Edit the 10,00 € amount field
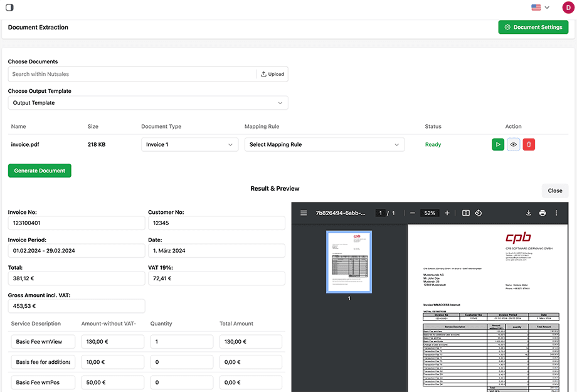The image size is (577, 392). click(113, 362)
